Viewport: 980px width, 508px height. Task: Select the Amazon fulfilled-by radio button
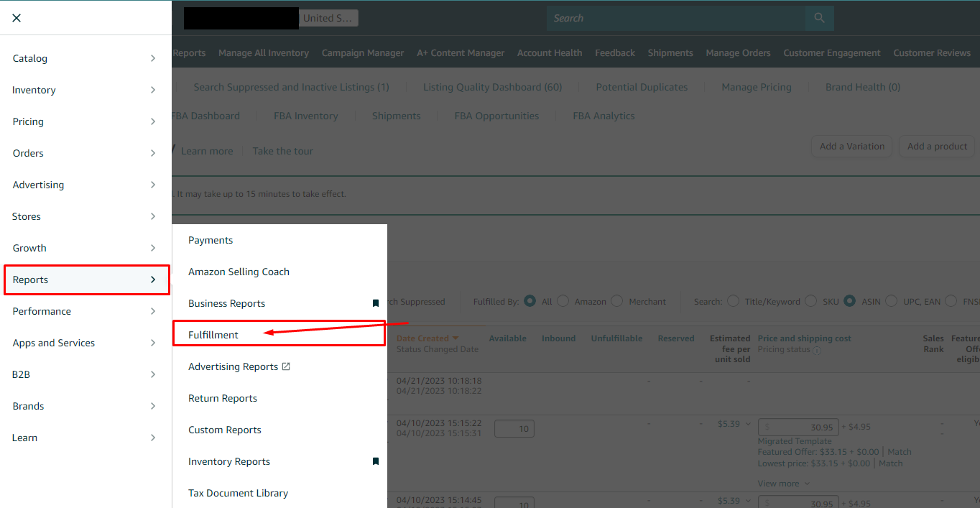click(x=563, y=301)
